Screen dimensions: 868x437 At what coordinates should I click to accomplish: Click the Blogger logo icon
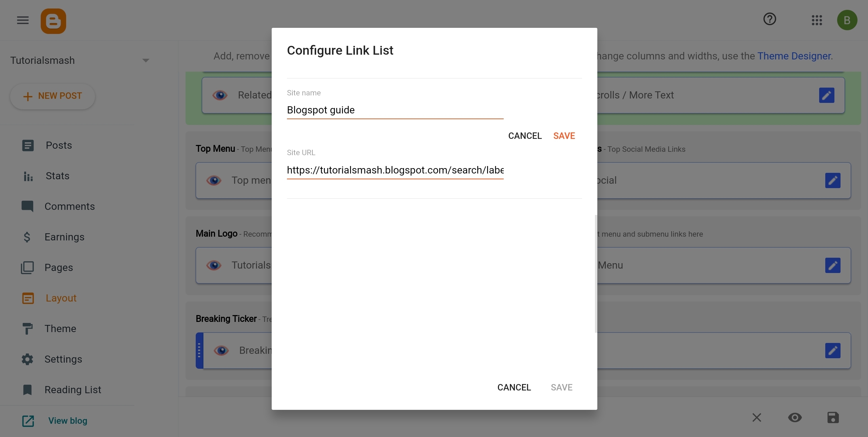[53, 21]
